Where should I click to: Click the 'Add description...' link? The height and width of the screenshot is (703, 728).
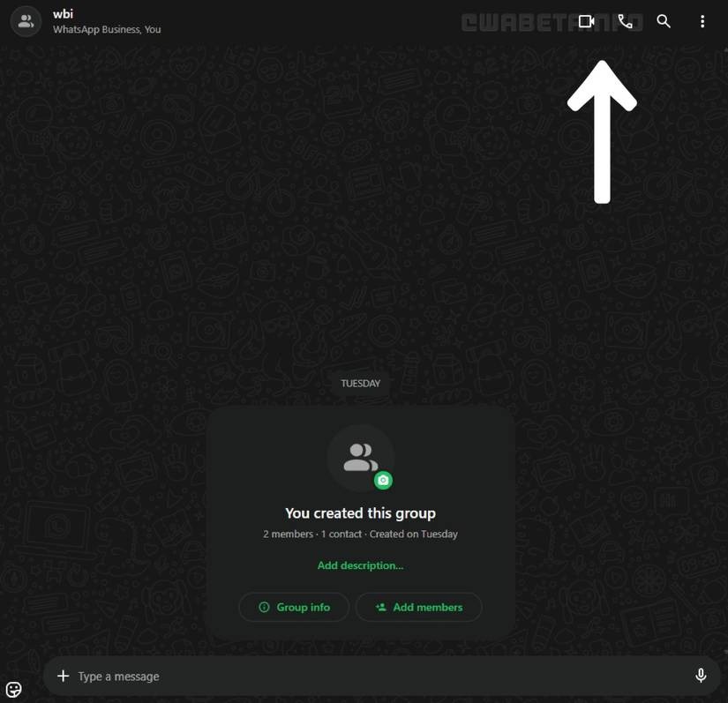[360, 565]
